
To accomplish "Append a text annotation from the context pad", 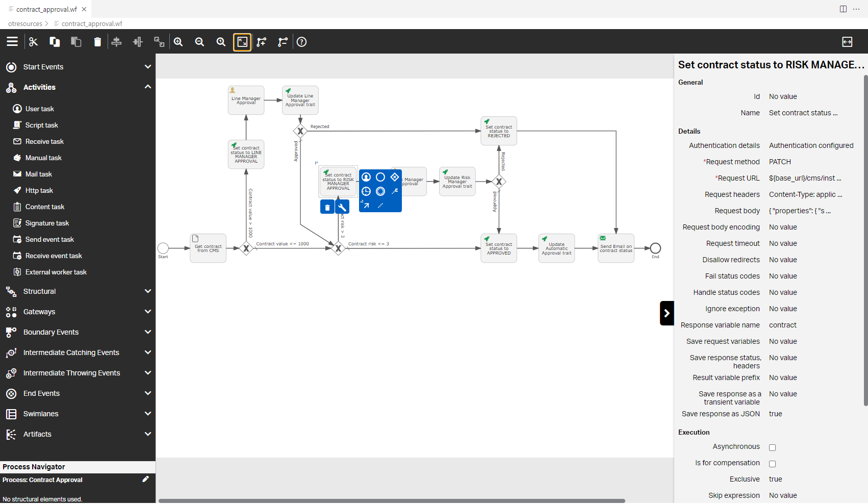I will [395, 191].
